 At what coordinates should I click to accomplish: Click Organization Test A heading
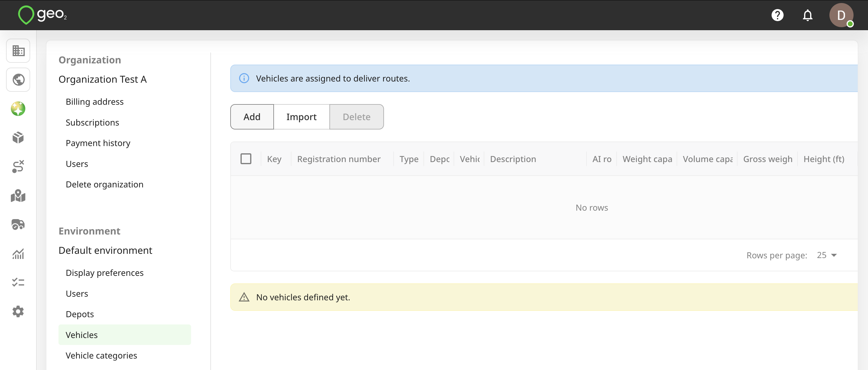(x=103, y=80)
